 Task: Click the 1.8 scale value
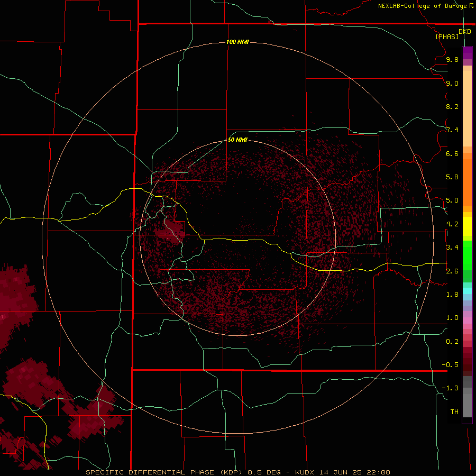coord(452,295)
